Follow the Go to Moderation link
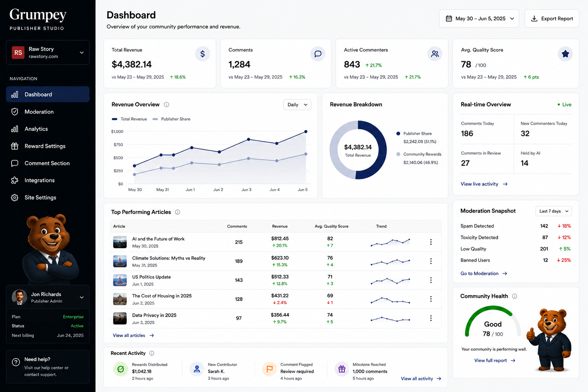Image resolution: width=588 pixels, height=392 pixels. (484, 273)
